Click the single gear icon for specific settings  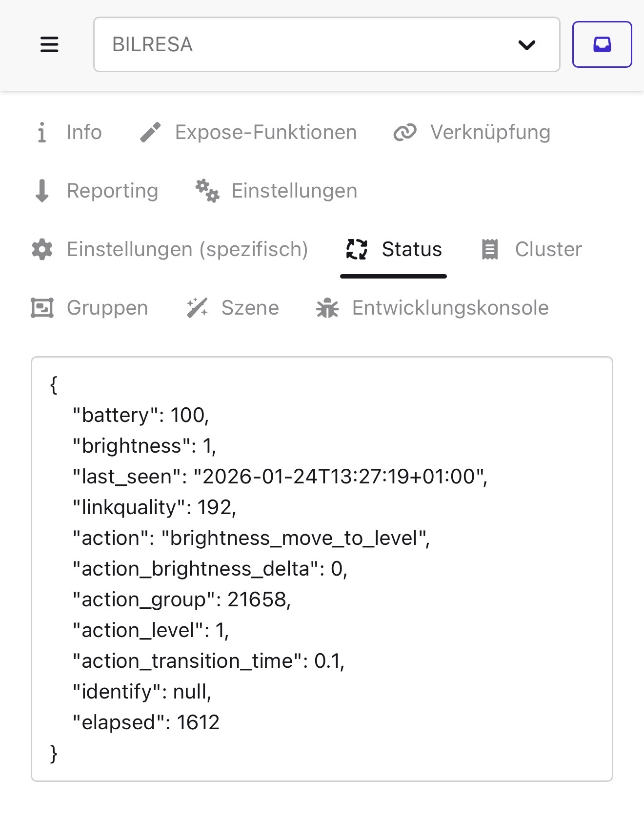tap(42, 249)
